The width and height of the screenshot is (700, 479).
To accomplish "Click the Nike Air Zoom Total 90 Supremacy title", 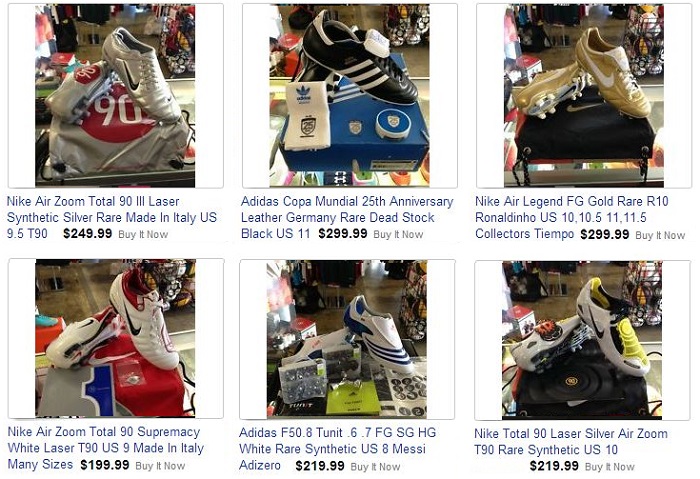I will [x=106, y=448].
